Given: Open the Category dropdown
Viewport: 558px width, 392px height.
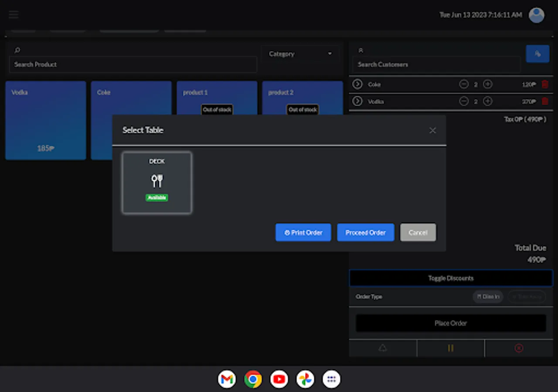Looking at the screenshot, I should pos(300,54).
